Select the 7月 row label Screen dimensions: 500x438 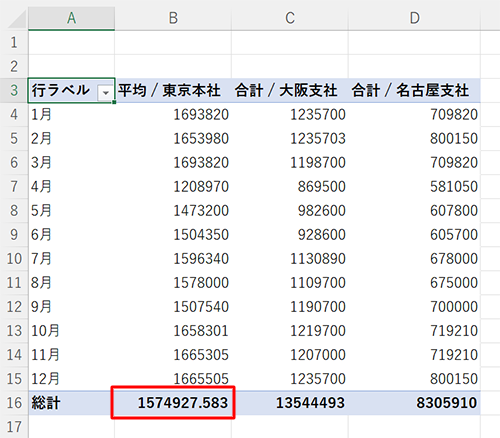(72, 258)
